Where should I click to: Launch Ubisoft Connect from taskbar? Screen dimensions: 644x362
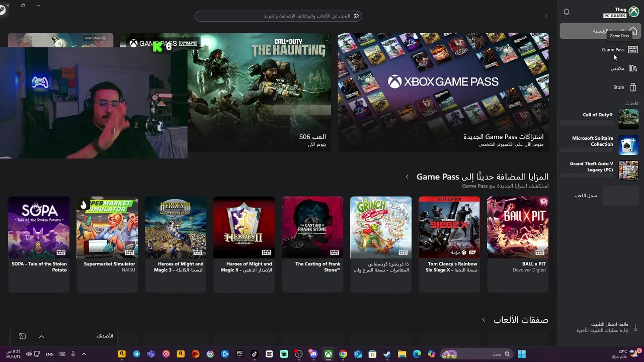(x=210, y=354)
